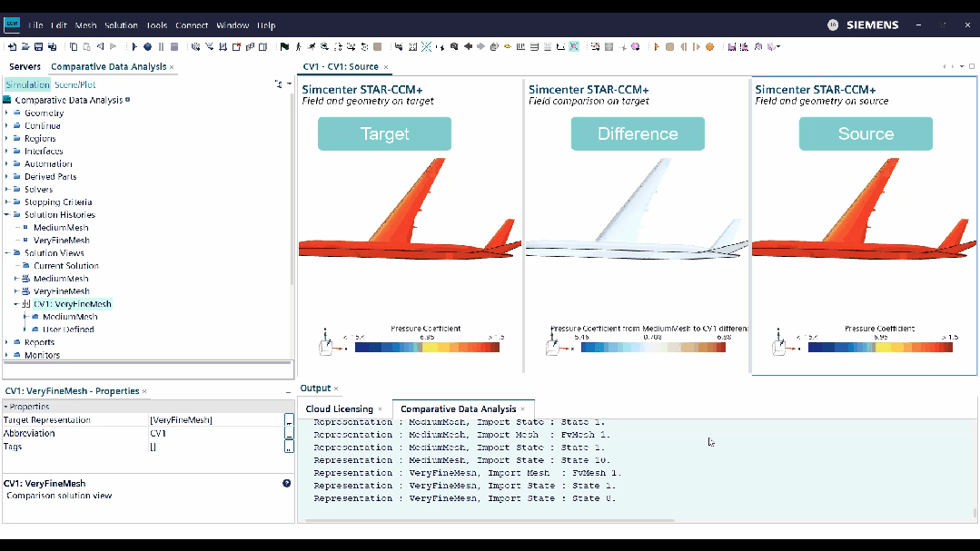980x551 pixels.
Task: Click the Copy toolbar icon
Action: click(x=74, y=47)
